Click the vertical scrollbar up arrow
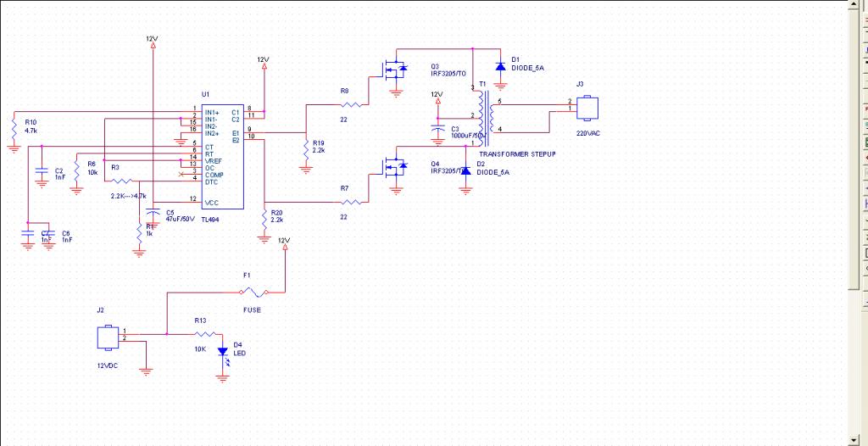Image resolution: width=868 pixels, height=446 pixels. (x=853, y=4)
